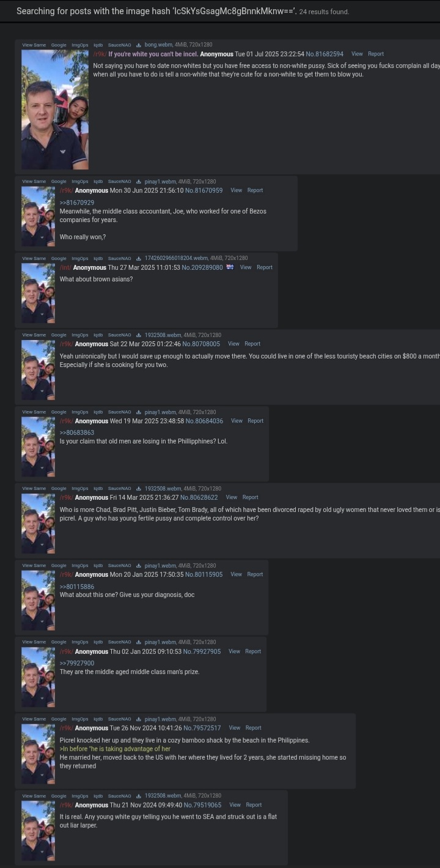The height and width of the screenshot is (868, 440).
Task: Report post No.81670959
Action: click(255, 190)
